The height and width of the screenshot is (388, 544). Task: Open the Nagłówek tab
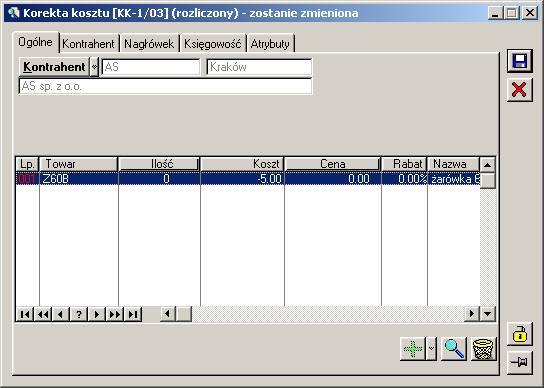[149, 44]
